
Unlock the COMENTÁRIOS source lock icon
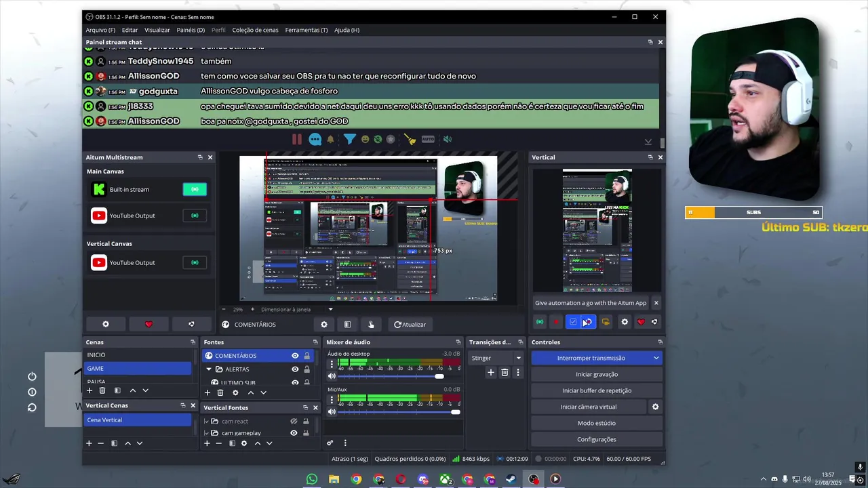tap(307, 356)
